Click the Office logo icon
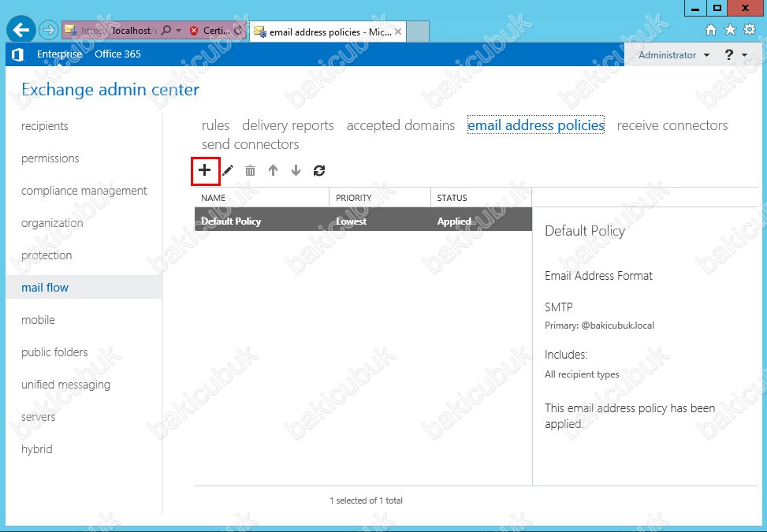 click(x=17, y=54)
